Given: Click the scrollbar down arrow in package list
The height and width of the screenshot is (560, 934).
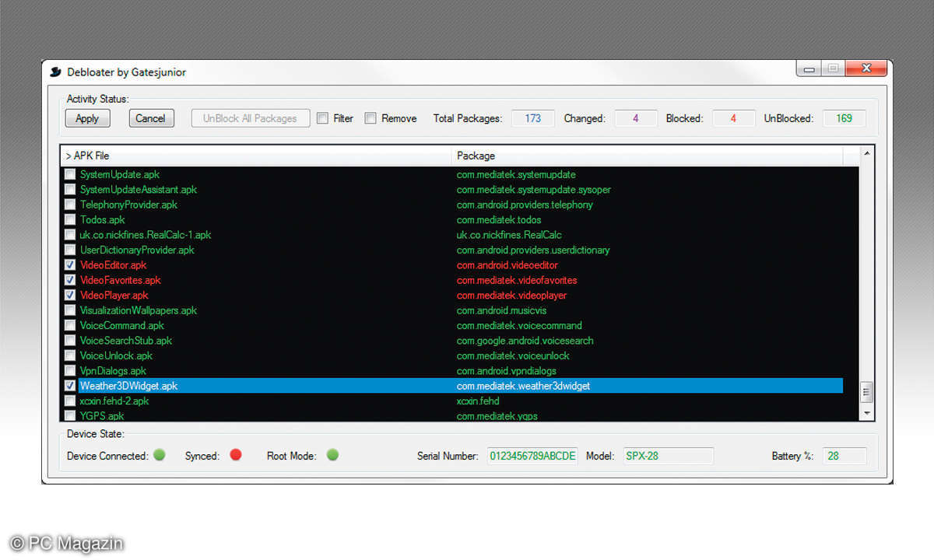Looking at the screenshot, I should point(867,412).
